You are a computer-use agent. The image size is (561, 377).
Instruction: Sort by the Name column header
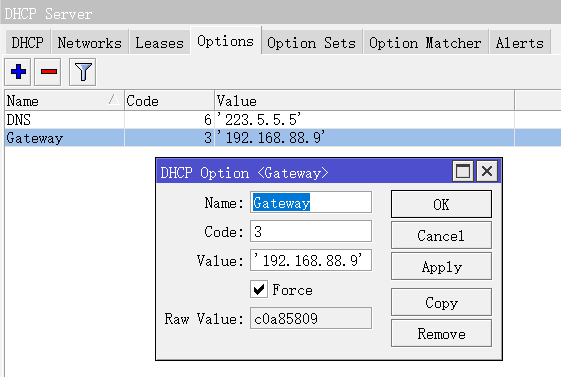64,101
